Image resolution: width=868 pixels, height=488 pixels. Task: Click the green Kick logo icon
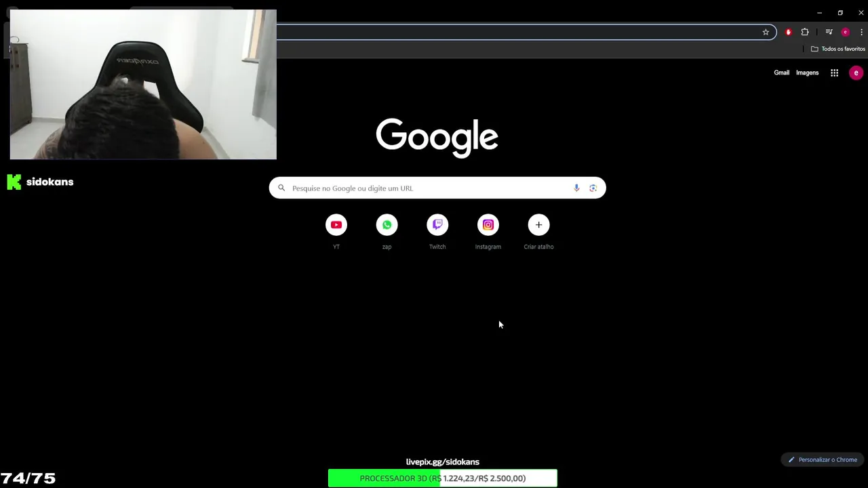tap(14, 182)
